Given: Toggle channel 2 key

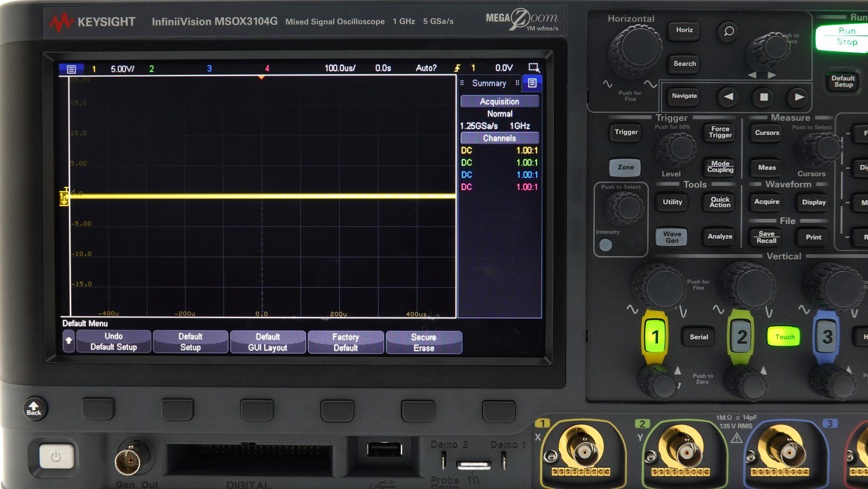Looking at the screenshot, I should 741,337.
